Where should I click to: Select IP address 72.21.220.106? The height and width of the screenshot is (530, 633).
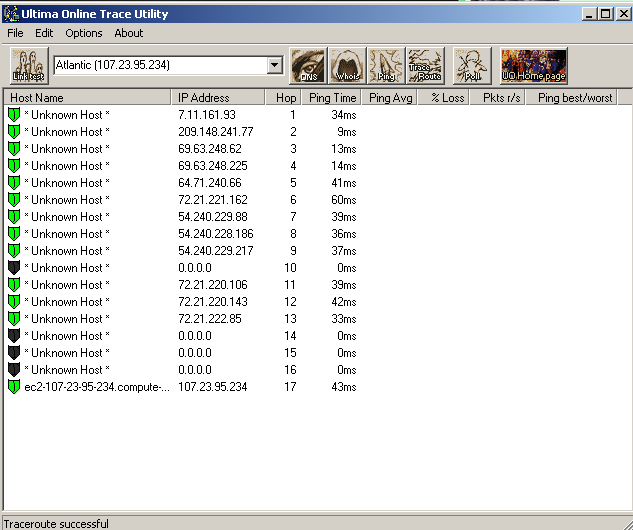click(213, 285)
